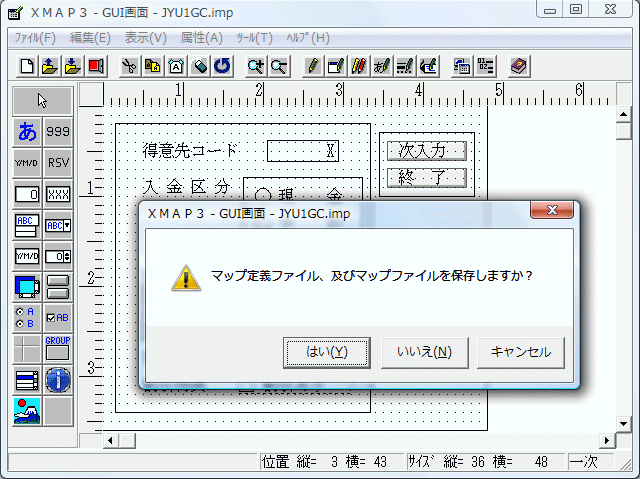Click the zoom out magnifier icon
640x479 pixels.
tap(279, 66)
